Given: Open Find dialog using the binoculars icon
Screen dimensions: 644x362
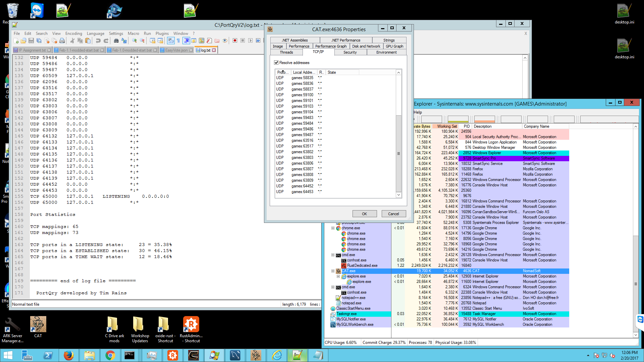Looking at the screenshot, I should 116,41.
